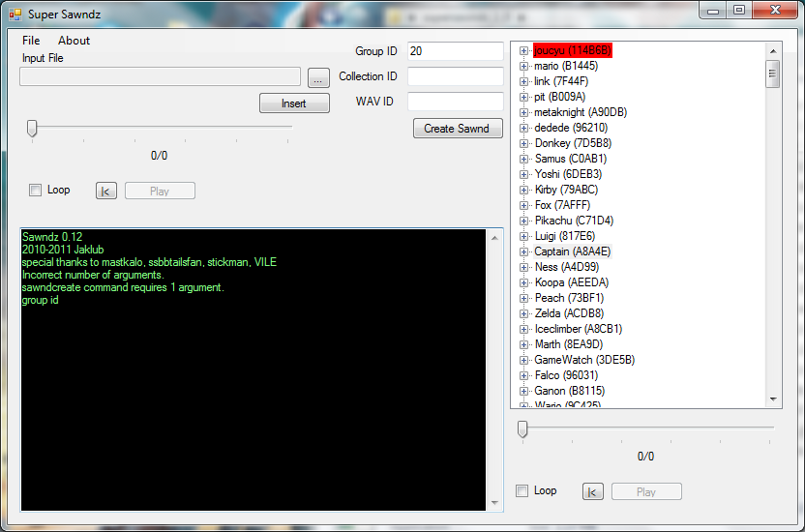This screenshot has height=532, width=805.
Task: Select GameWatch (3DE5B) in the tree
Action: coord(584,360)
